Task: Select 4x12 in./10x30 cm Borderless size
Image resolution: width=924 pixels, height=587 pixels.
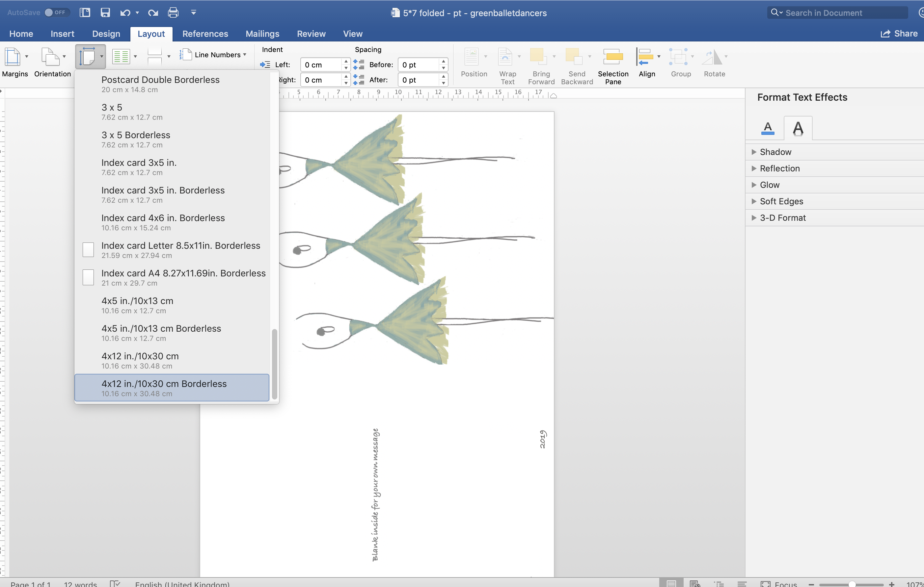Action: click(172, 388)
